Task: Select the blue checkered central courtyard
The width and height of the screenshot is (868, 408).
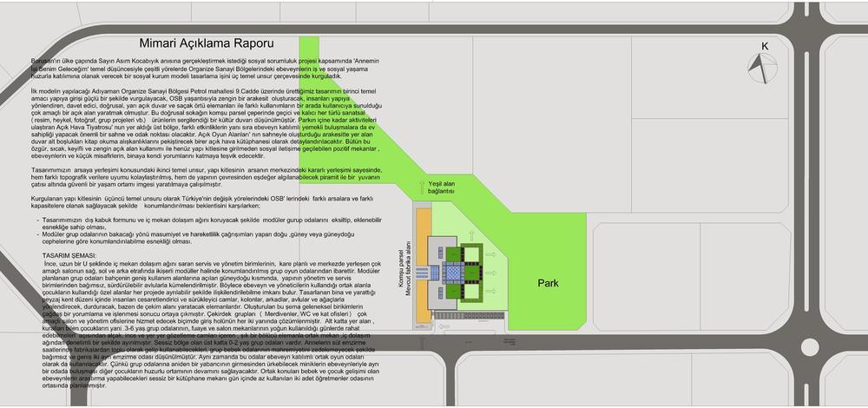Action: (453, 273)
